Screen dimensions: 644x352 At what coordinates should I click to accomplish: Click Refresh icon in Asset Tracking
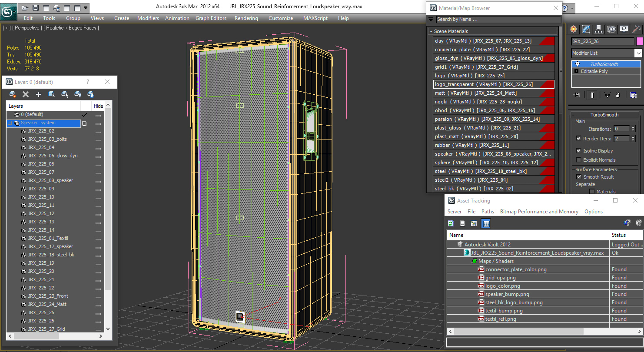pyautogui.click(x=451, y=223)
